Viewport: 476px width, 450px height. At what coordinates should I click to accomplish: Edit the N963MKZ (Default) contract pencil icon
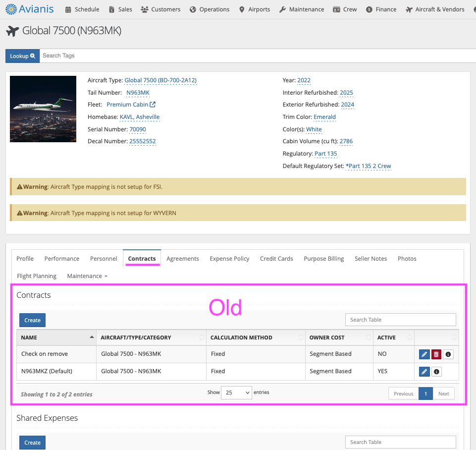[x=424, y=372]
